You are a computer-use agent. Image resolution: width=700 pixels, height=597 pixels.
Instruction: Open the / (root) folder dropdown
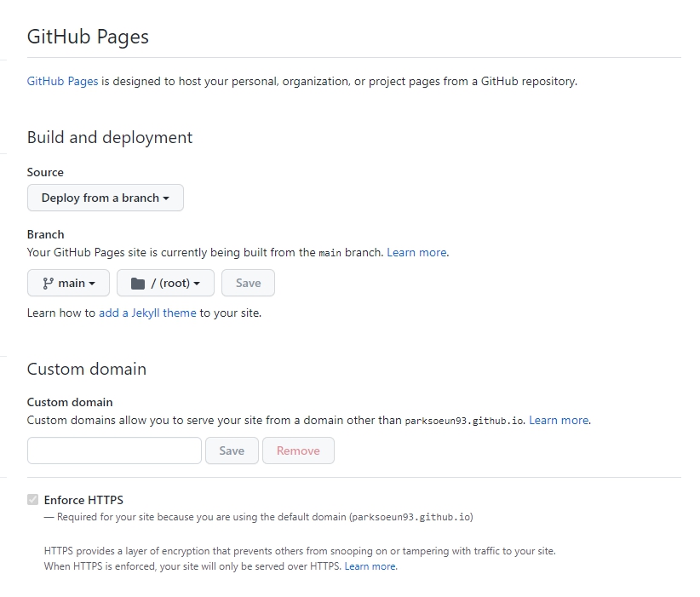165,283
